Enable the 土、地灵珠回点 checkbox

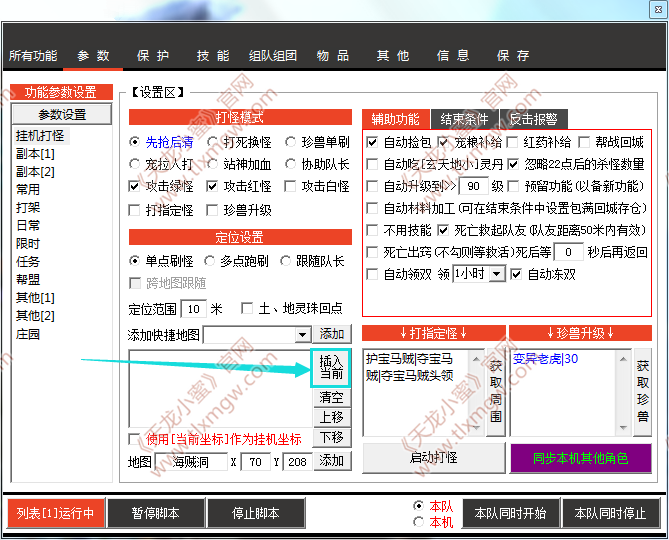pos(247,308)
